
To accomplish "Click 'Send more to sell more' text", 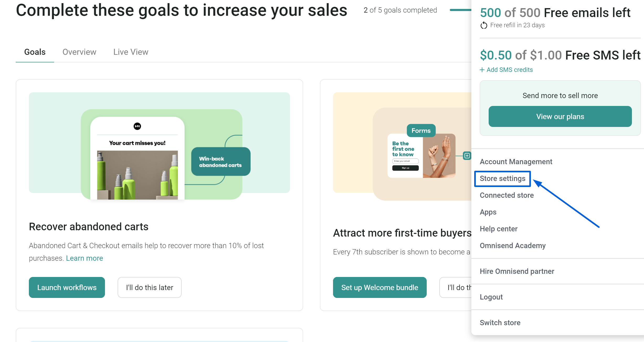I will (560, 96).
